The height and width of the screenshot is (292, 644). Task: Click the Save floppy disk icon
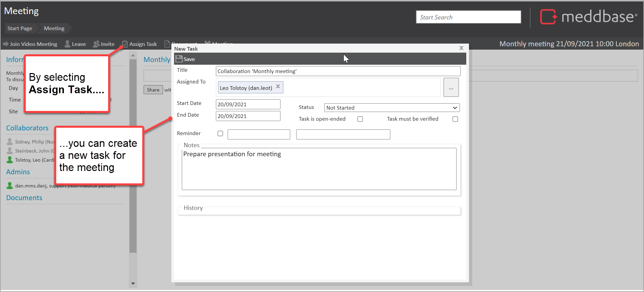(x=179, y=59)
